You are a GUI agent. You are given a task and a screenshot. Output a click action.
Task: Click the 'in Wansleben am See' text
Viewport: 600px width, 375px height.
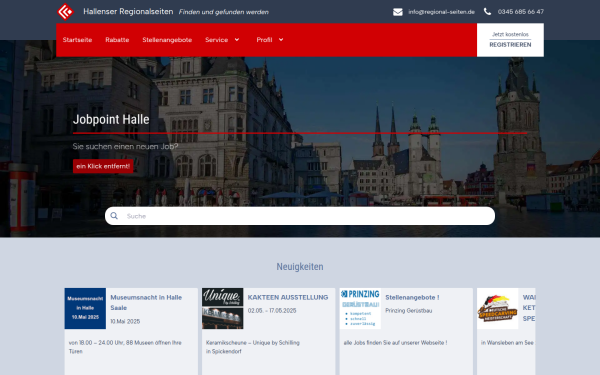pyautogui.click(x=507, y=343)
